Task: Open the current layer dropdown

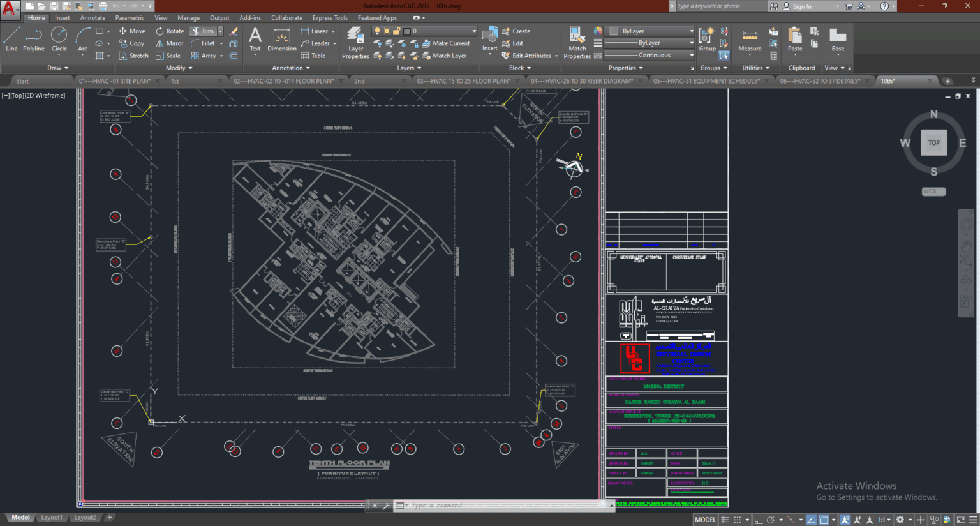Action: click(x=474, y=31)
